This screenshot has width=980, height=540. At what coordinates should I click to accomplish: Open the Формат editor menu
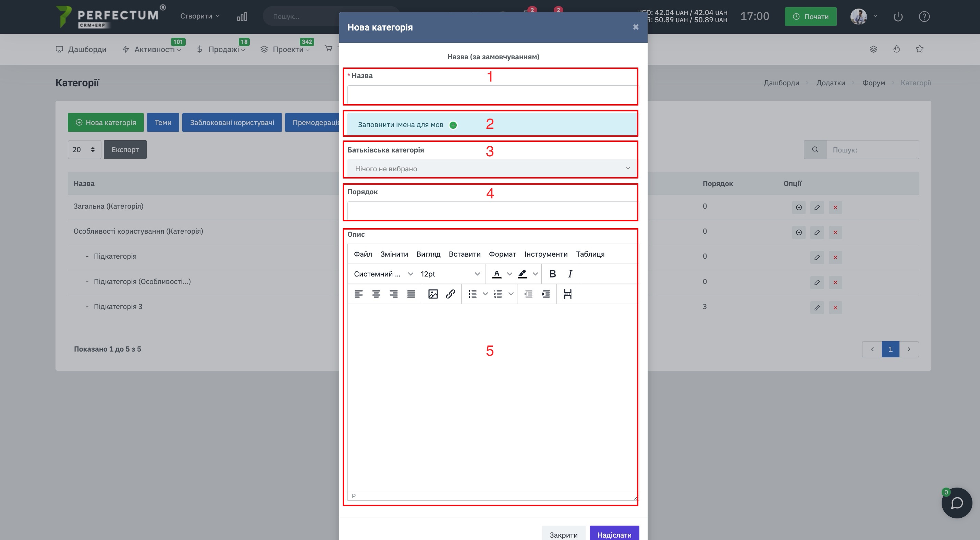point(502,254)
